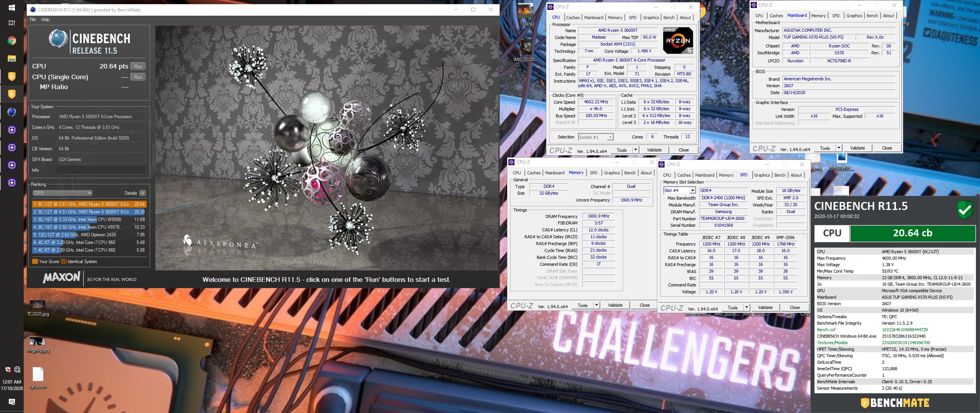This screenshot has width=980, height=413.
Task: Open Tools dropdown arrow in CPU-Z Mainboard window
Action: pos(839,148)
